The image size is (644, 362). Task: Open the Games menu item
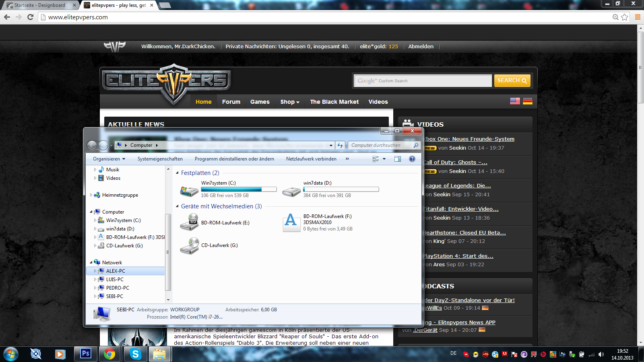(x=260, y=102)
